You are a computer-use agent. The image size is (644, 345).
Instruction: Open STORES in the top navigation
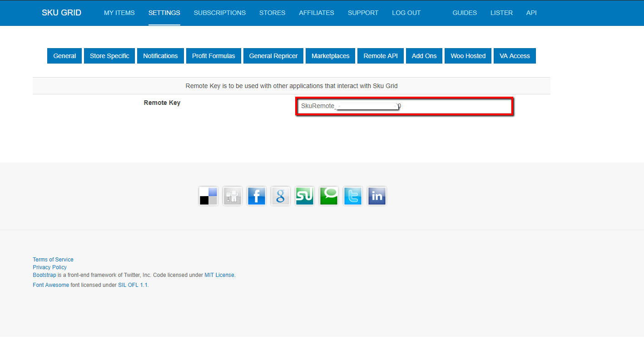[272, 13]
